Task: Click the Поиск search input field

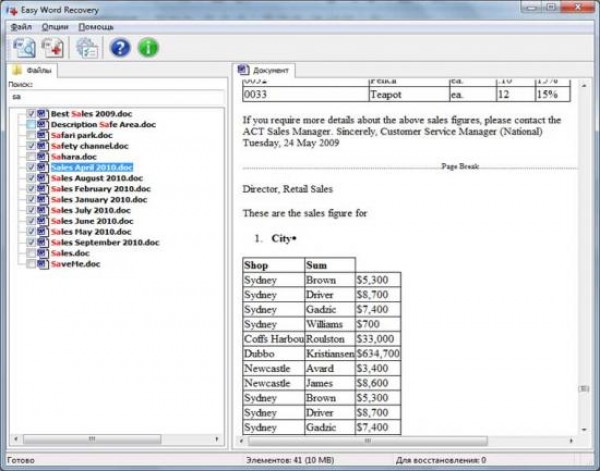Action: [x=115, y=97]
